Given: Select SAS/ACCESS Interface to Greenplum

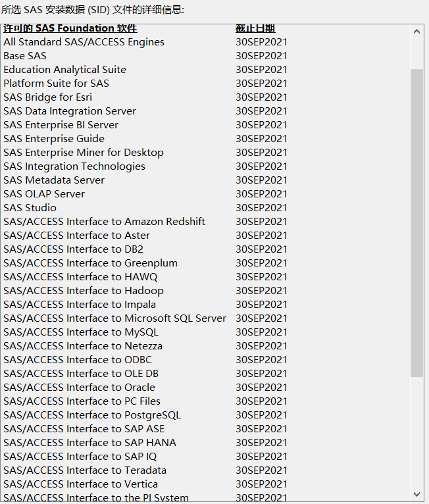Looking at the screenshot, I should coord(90,263).
